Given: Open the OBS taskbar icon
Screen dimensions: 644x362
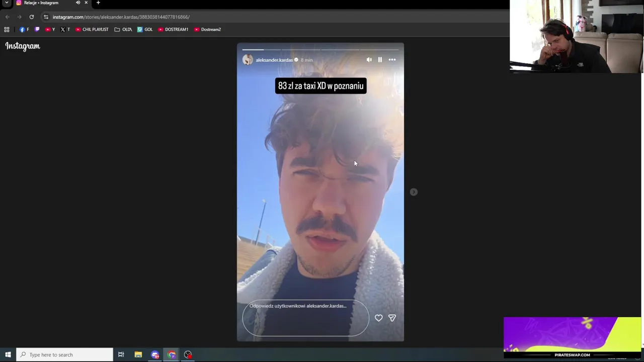Looking at the screenshot, I should tap(188, 355).
